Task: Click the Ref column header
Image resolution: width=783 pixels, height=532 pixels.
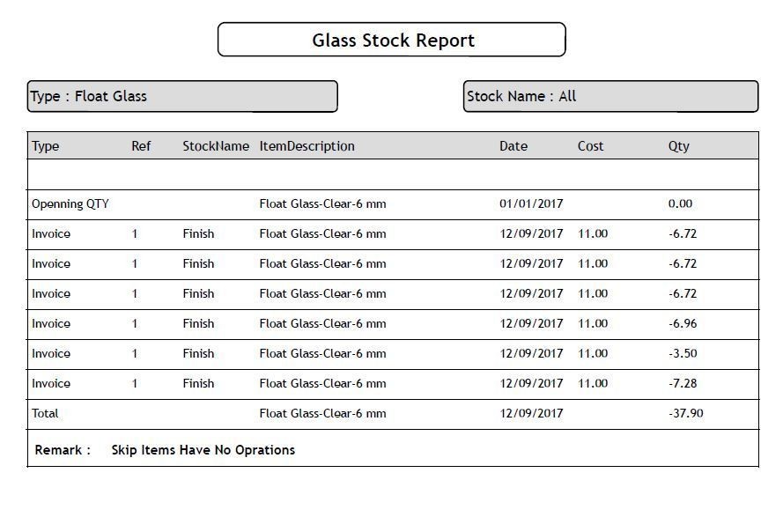Action: tap(141, 146)
